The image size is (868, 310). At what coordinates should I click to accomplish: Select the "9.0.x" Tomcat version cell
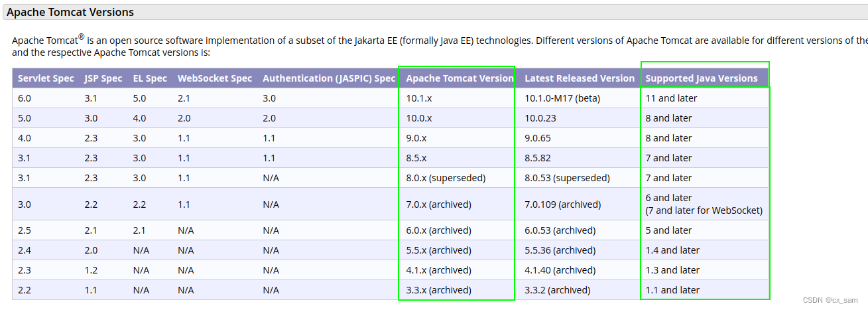tap(416, 138)
